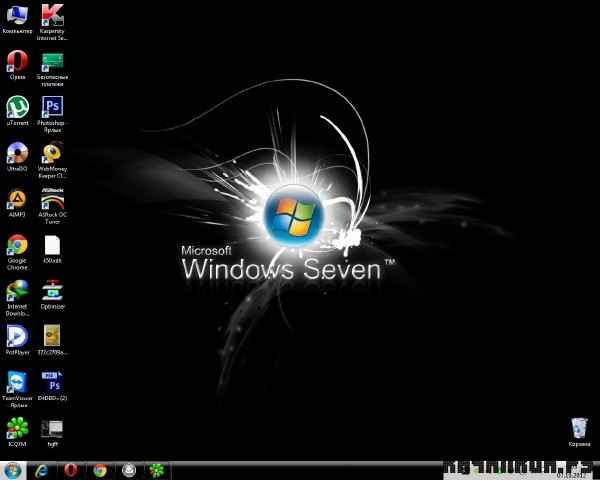The width and height of the screenshot is (600, 480).
Task: Open the Windows Start menu orb
Action: (13, 470)
